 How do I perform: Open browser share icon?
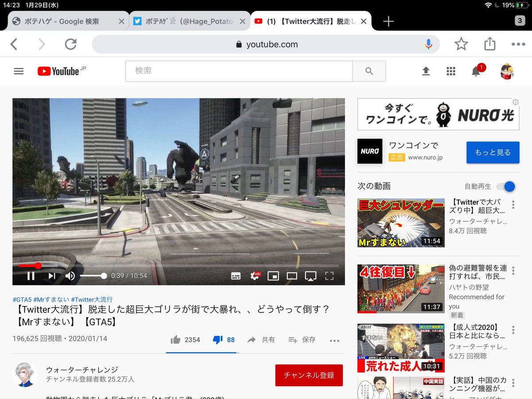tap(489, 43)
